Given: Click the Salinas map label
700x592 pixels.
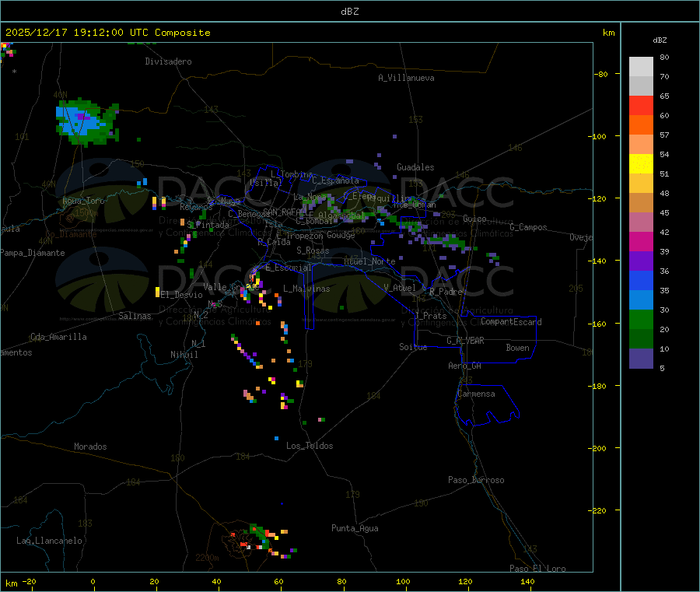Looking at the screenshot, I should tap(135, 316).
